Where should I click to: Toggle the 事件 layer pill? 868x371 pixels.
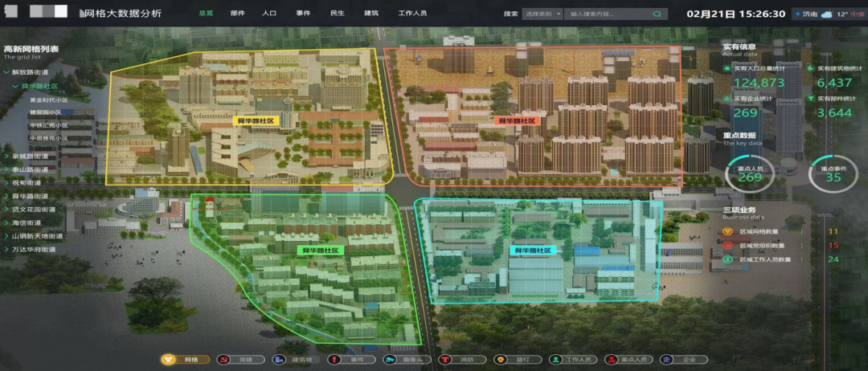point(351,360)
